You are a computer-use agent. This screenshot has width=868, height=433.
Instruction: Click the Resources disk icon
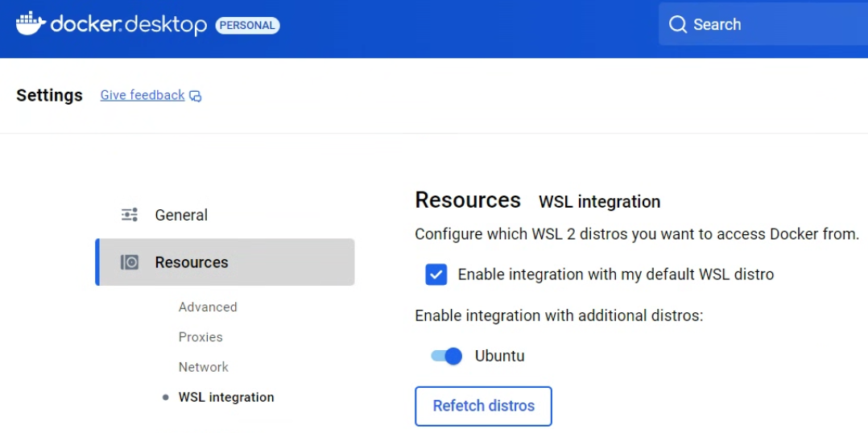point(130,262)
